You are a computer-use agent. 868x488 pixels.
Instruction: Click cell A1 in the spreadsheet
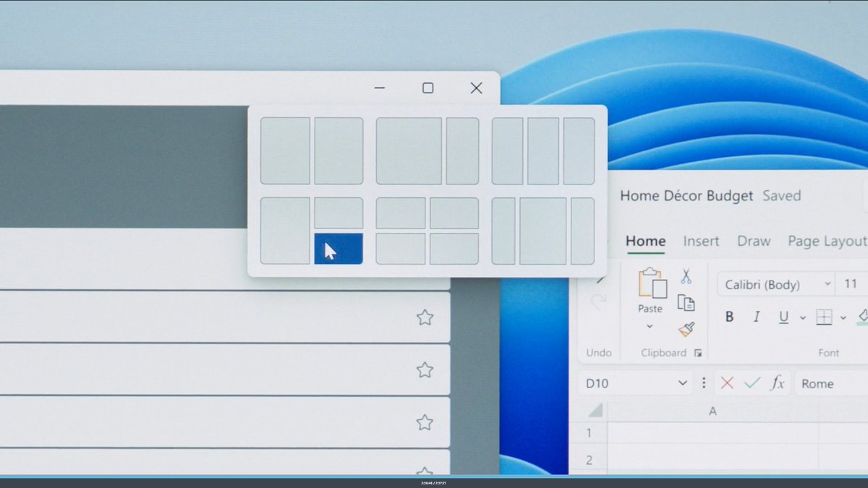(712, 433)
